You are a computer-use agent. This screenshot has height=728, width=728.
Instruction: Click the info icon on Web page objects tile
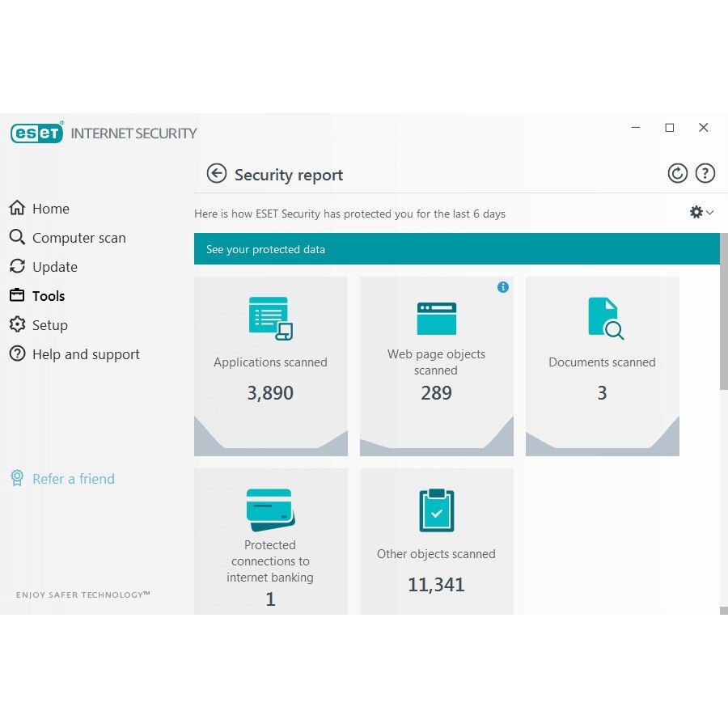[x=503, y=287]
